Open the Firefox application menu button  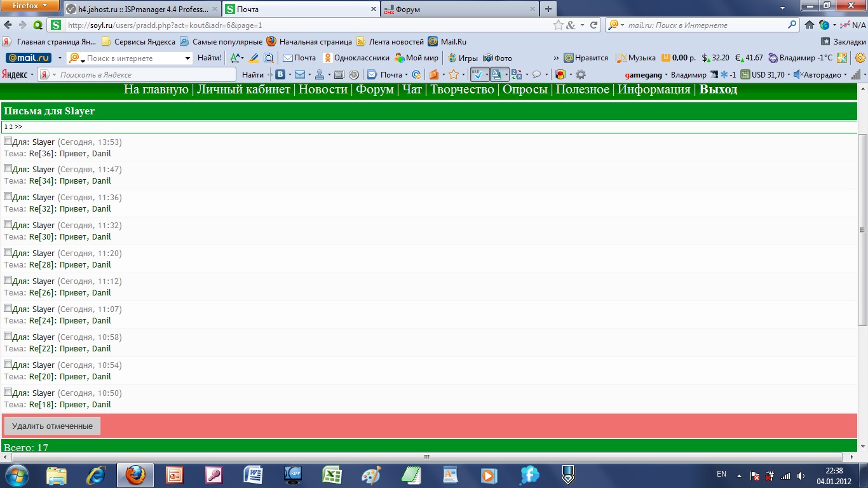[30, 6]
